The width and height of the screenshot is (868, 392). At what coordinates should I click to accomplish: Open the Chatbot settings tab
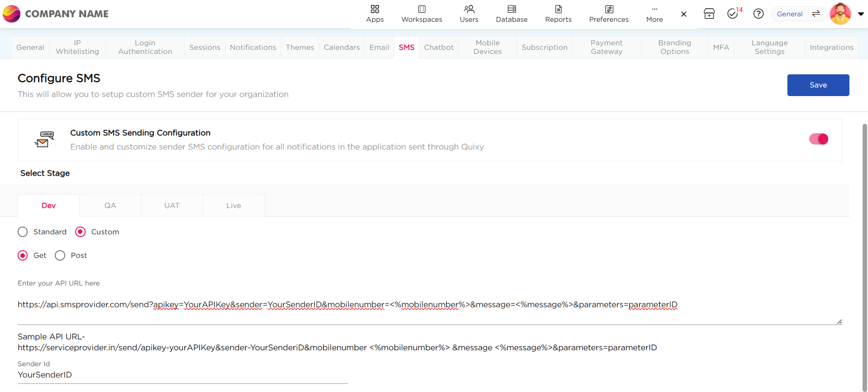[x=438, y=48]
